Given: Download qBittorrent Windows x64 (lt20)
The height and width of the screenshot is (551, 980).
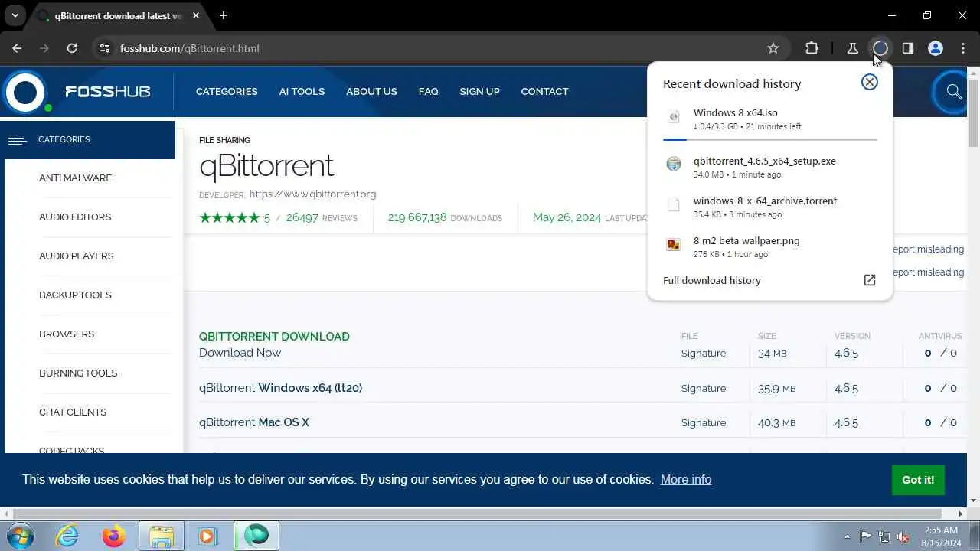Looking at the screenshot, I should point(280,388).
